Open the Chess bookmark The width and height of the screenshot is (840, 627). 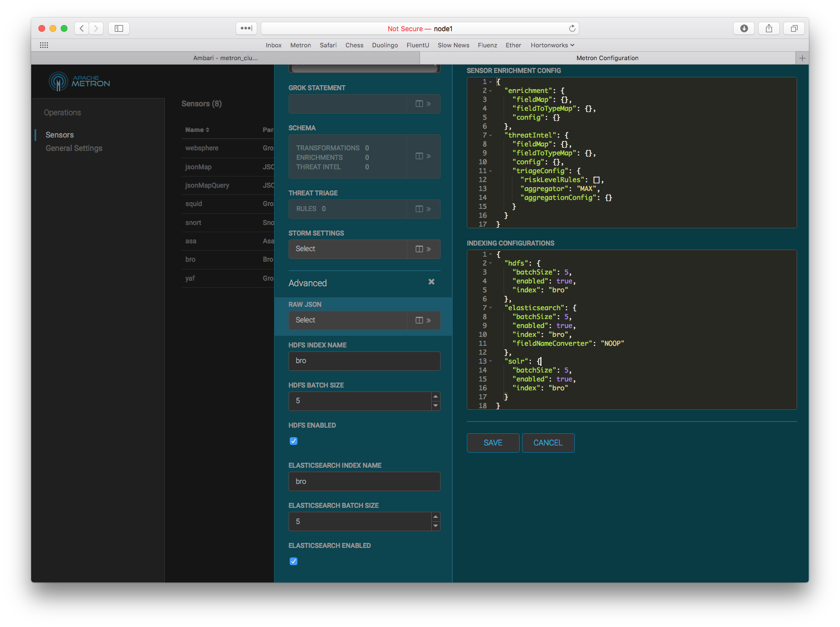coord(354,45)
